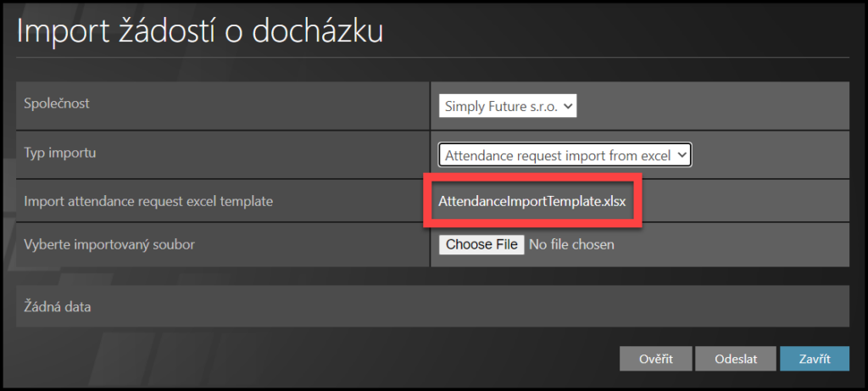Click 'Simply Future s.r.o.' selected value text
This screenshot has width=868, height=391.
point(500,106)
